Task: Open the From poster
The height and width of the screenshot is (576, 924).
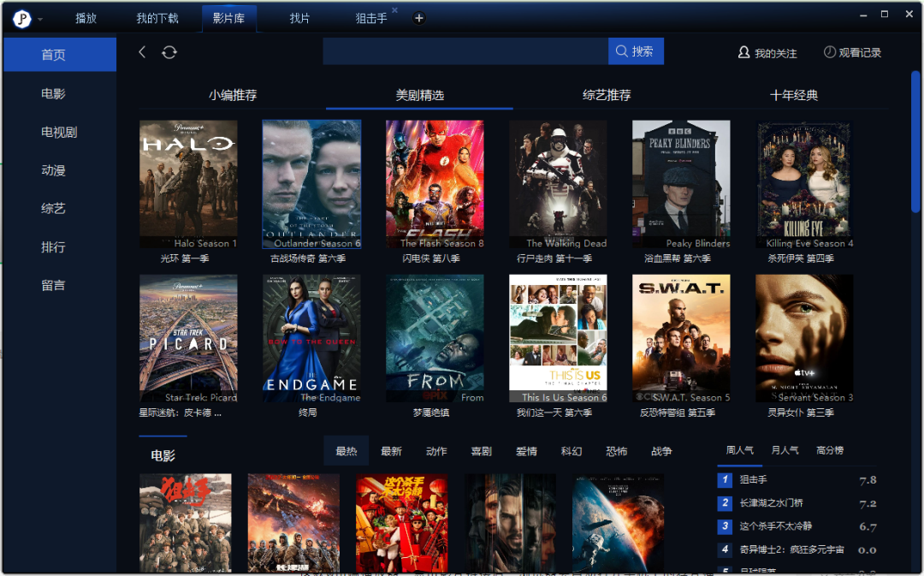Action: pos(435,338)
